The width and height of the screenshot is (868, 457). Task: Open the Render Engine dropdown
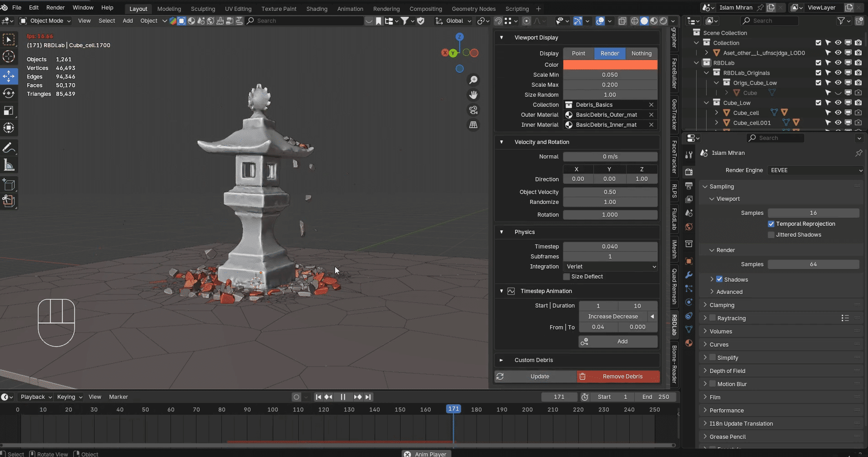[815, 170]
